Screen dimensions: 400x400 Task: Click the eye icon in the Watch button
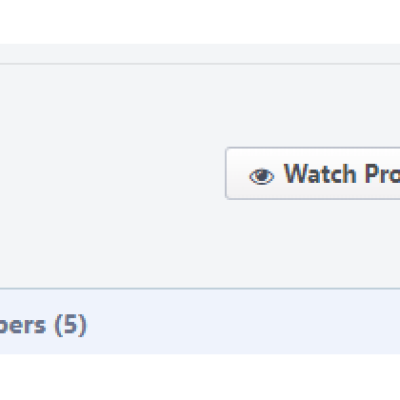tap(262, 176)
